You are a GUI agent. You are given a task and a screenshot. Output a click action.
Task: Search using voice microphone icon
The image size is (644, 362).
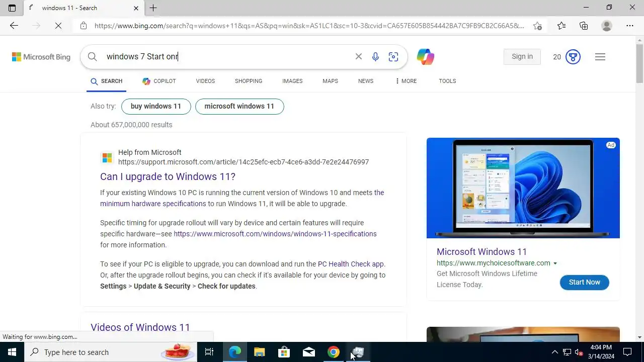coord(375,57)
